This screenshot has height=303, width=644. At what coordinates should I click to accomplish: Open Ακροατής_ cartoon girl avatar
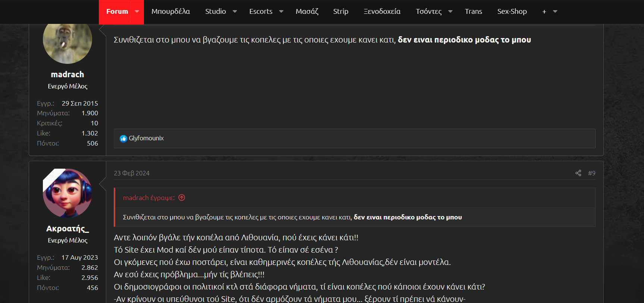click(67, 193)
